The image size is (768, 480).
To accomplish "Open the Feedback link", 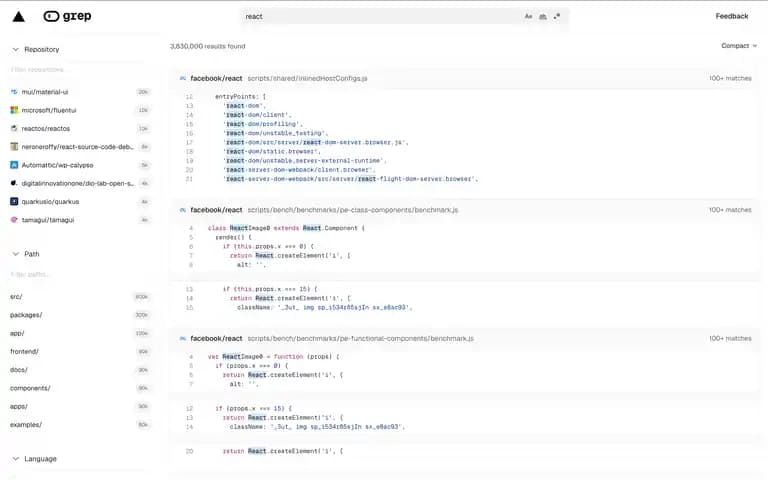I will 732,16.
